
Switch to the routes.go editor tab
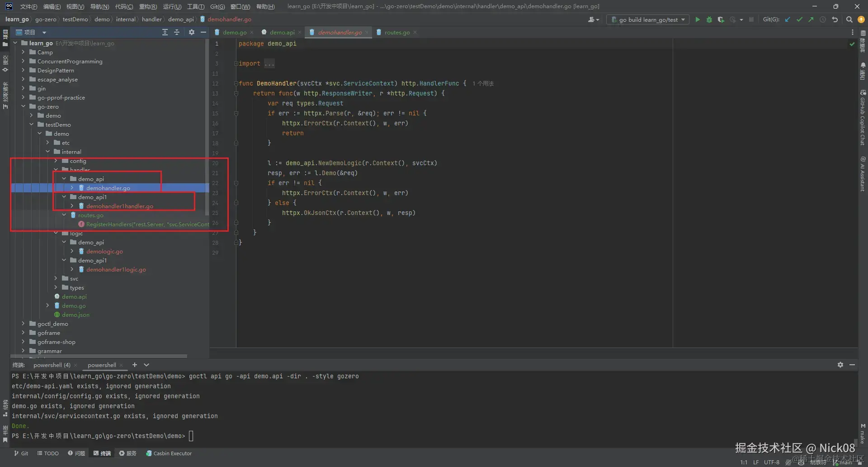[396, 32]
